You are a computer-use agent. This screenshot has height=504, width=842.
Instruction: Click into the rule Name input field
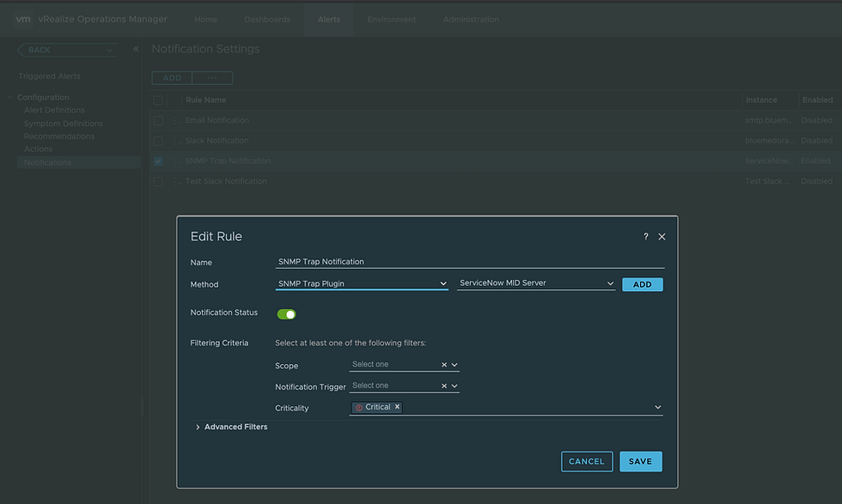pos(470,261)
